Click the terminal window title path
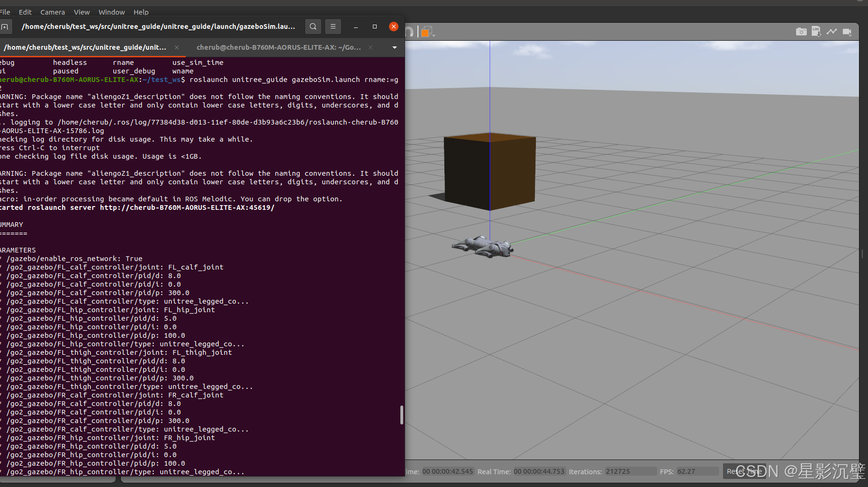Image resolution: width=868 pixels, height=487 pixels. coord(158,27)
